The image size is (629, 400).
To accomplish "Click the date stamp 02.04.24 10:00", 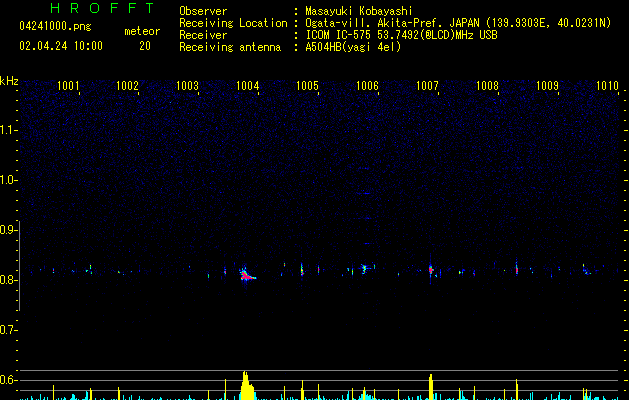I will (x=61, y=46).
